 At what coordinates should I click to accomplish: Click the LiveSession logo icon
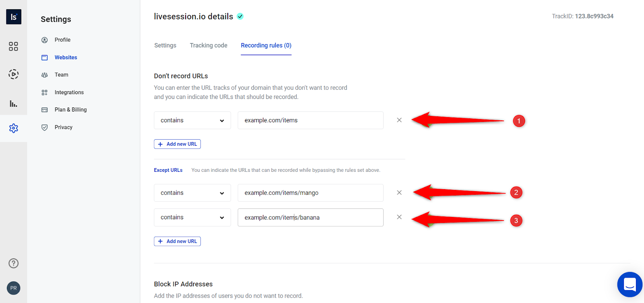point(13,17)
